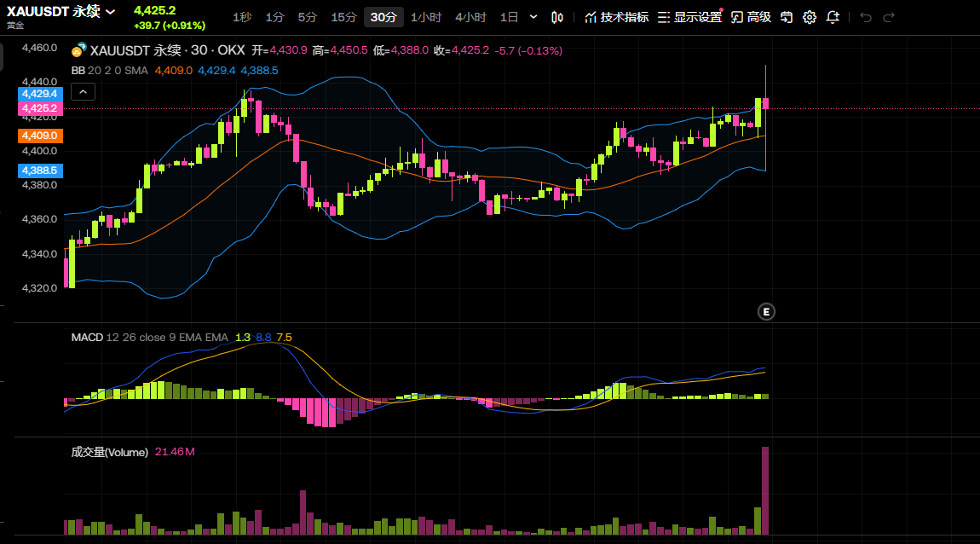Viewport: 980px width, 544px height.
Task: Switch to 4小时 timeframe
Action: tap(470, 18)
